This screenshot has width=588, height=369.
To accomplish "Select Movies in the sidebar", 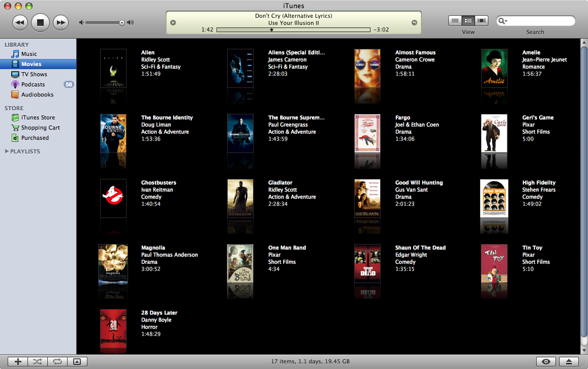I will tap(38, 64).
